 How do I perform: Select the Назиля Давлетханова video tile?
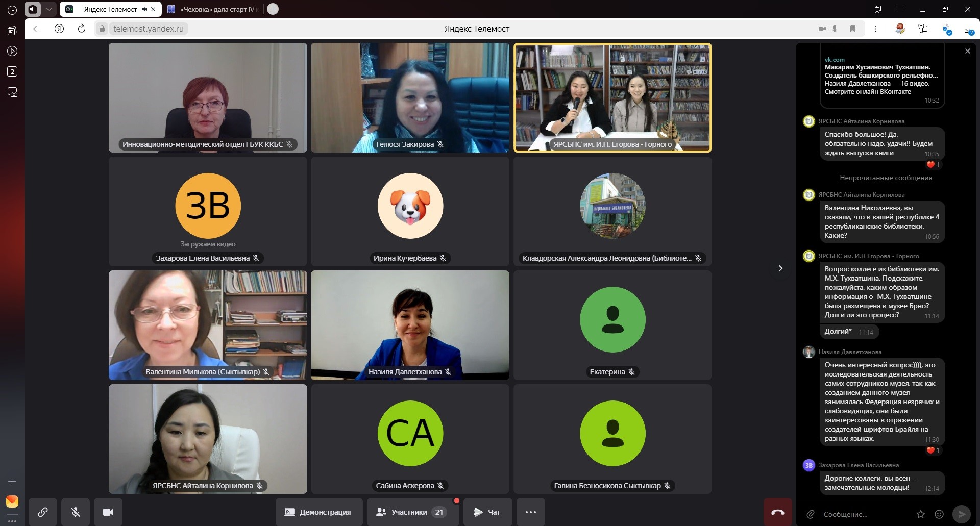[410, 325]
